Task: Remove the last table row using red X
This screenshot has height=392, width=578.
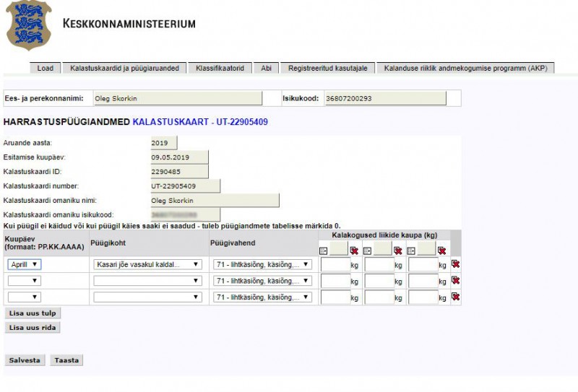Action: [456, 297]
